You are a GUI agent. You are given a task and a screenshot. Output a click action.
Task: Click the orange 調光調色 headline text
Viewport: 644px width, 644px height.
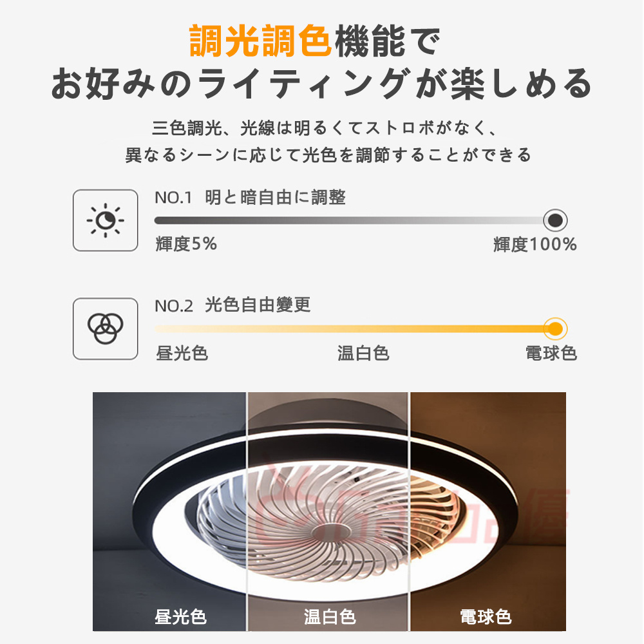coord(260,41)
